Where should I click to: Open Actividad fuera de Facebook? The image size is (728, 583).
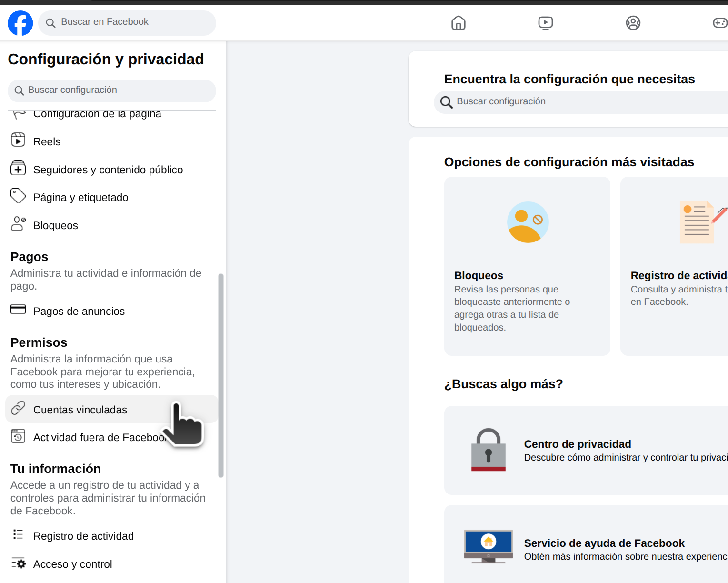tap(112, 437)
